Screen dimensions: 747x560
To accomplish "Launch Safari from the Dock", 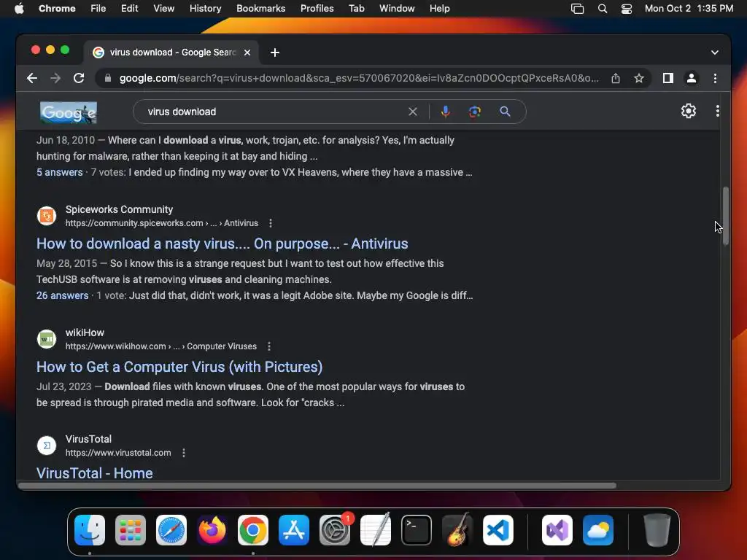I will tap(171, 530).
